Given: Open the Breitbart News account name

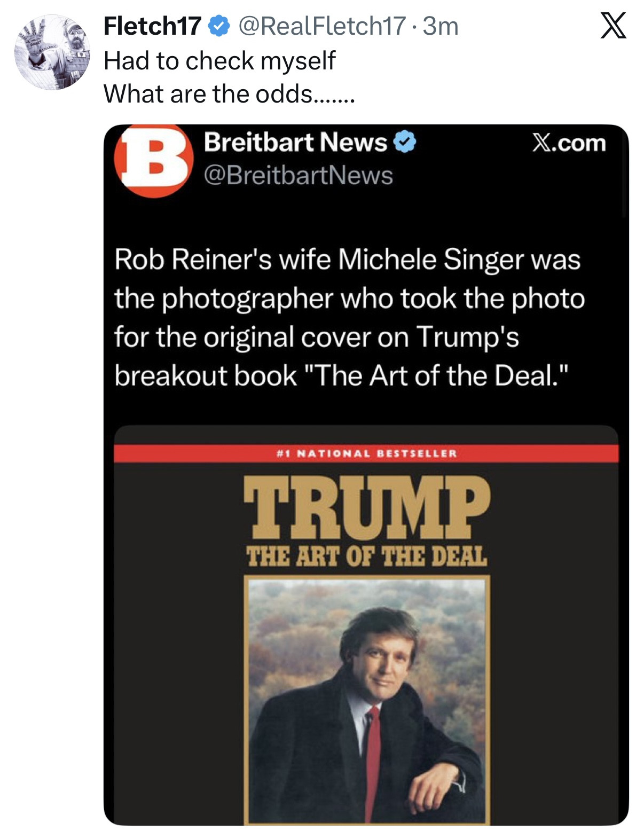Looking at the screenshot, I should tap(295, 142).
